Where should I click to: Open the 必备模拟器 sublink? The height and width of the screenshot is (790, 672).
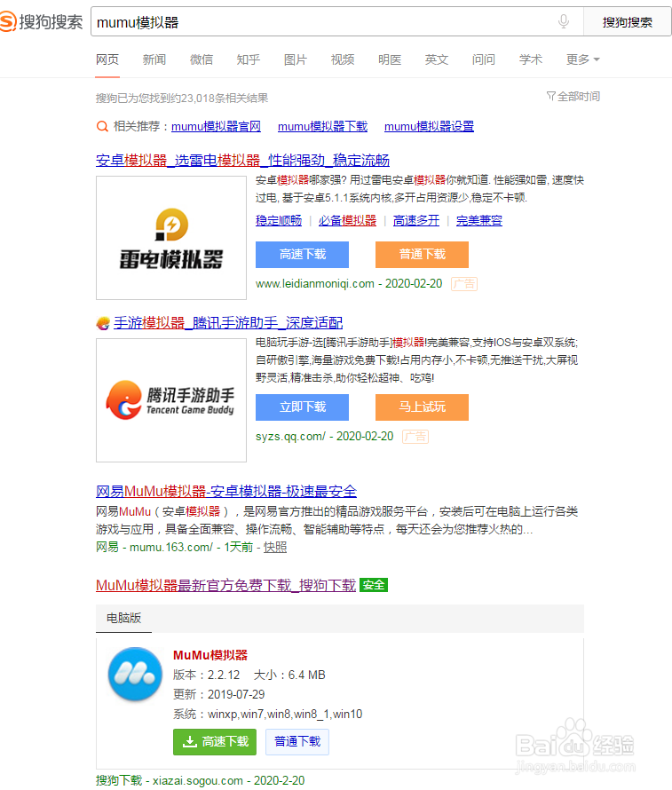pyautogui.click(x=348, y=221)
